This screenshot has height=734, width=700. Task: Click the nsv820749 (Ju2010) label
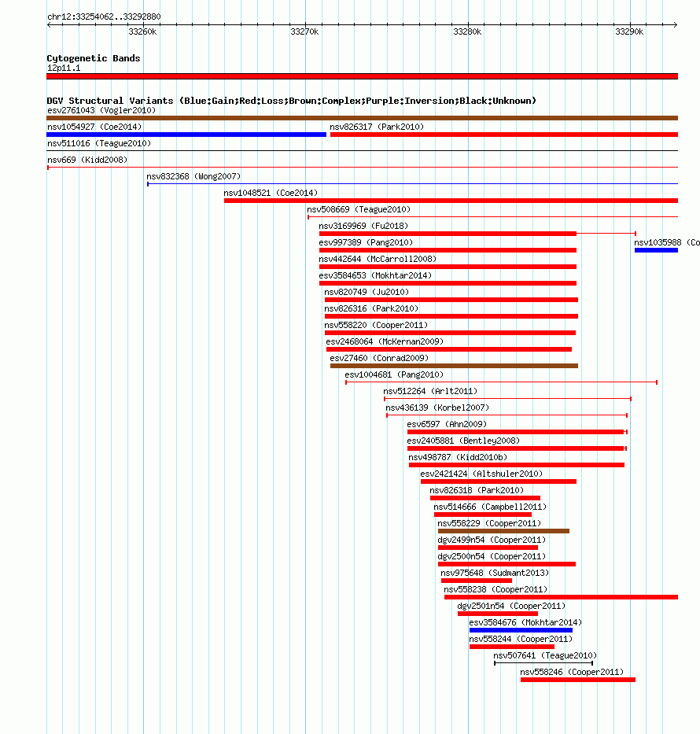367,292
